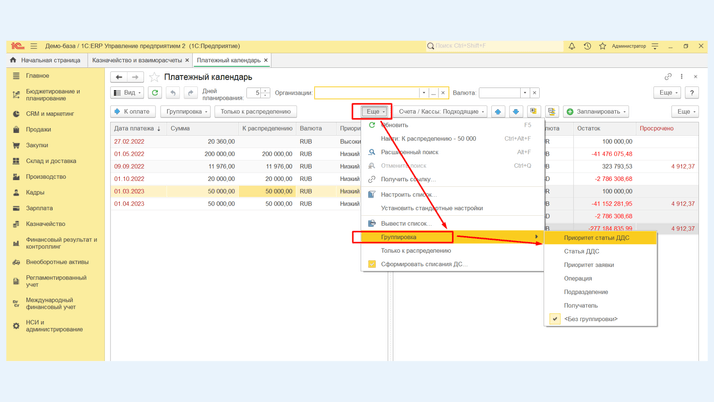714x402 pixels.
Task: Click the notifications bell icon
Action: pyautogui.click(x=572, y=46)
